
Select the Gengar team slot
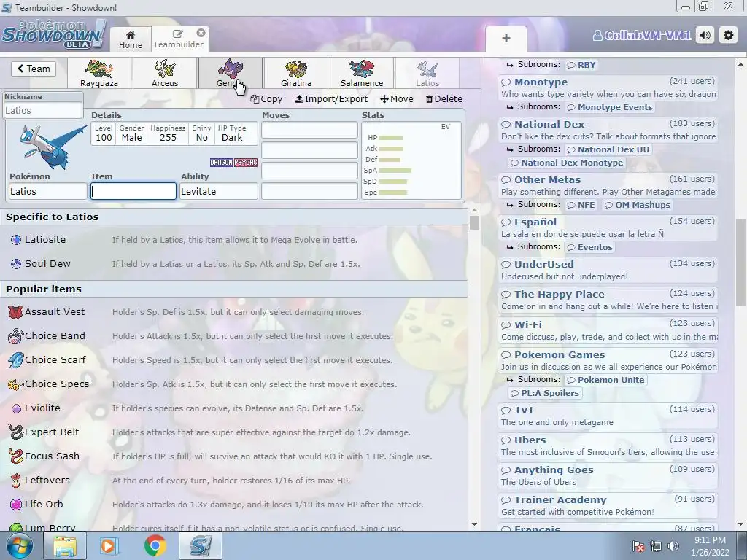(231, 73)
